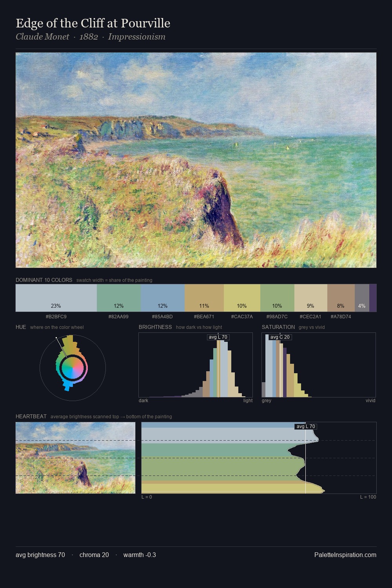Click the 'SATURATION' section heading

click(278, 327)
